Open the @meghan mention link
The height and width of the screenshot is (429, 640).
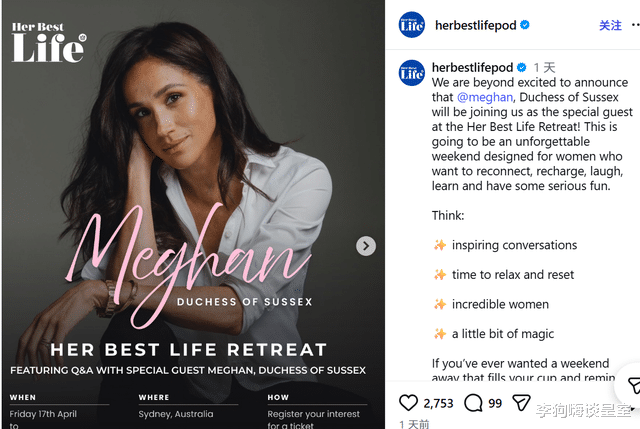(485, 97)
